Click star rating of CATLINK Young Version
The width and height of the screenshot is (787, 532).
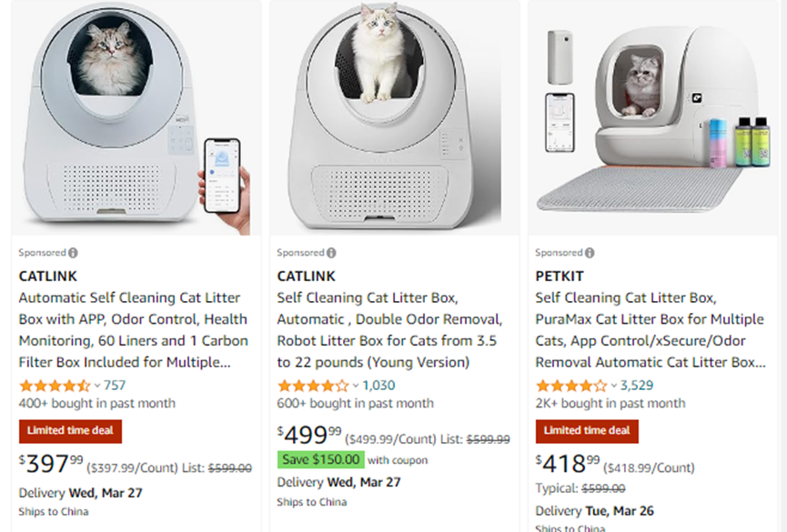click(x=313, y=386)
